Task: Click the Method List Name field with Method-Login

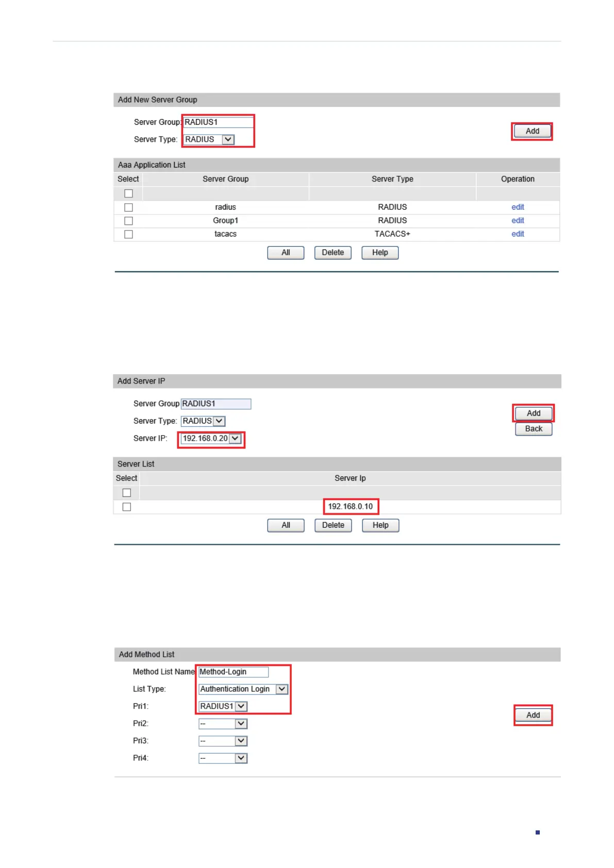Action: (x=234, y=672)
